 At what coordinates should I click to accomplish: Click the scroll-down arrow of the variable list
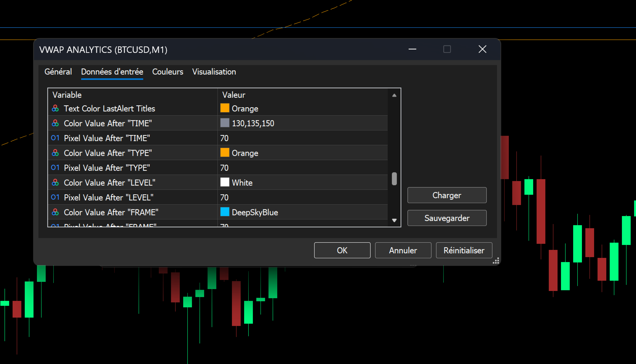394,220
